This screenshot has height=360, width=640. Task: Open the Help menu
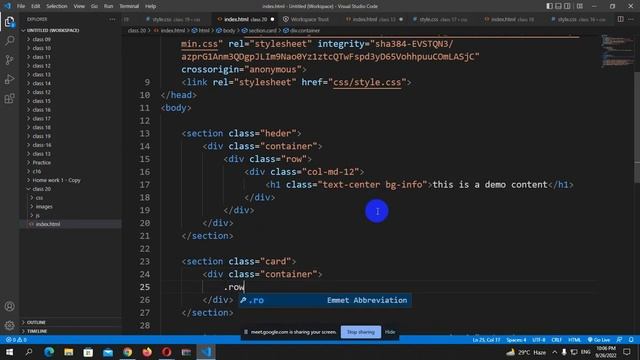click(150, 6)
